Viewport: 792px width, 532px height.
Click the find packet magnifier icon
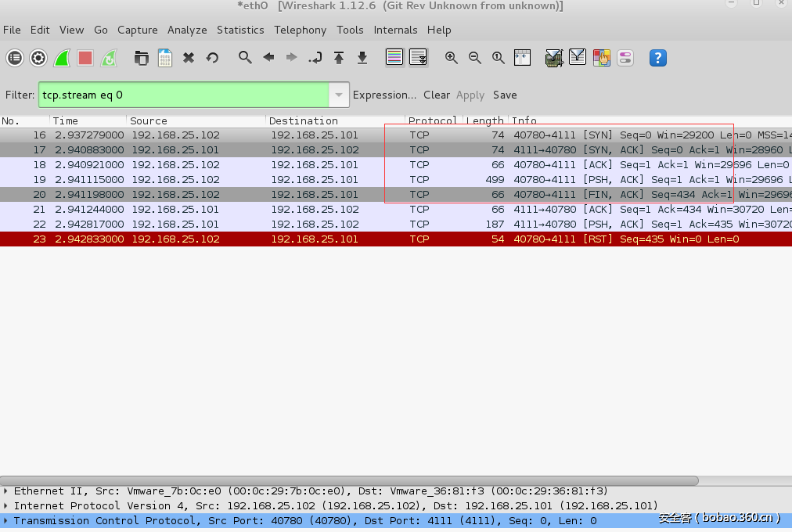pos(245,58)
